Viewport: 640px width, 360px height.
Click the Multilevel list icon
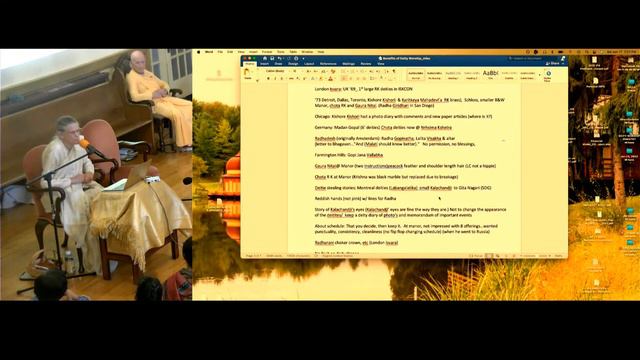(362, 71)
